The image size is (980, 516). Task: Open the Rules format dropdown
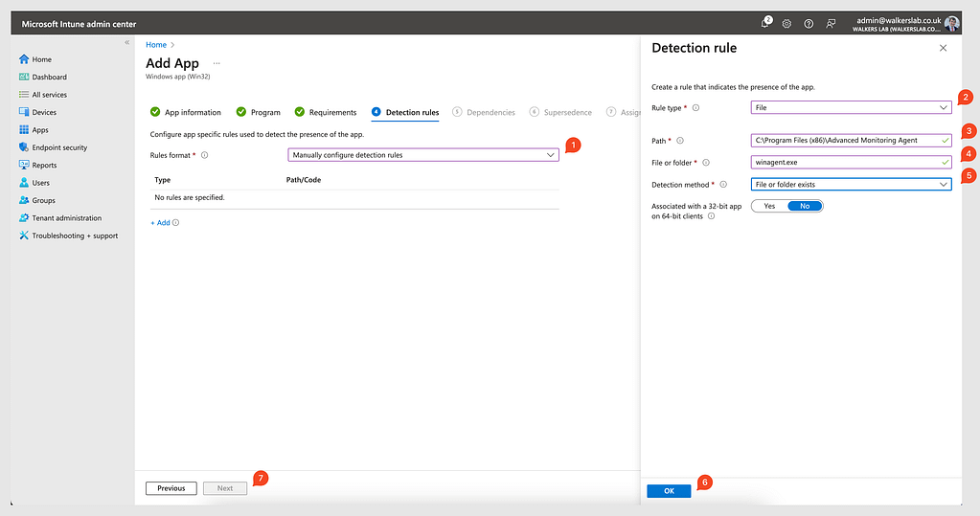(x=422, y=155)
